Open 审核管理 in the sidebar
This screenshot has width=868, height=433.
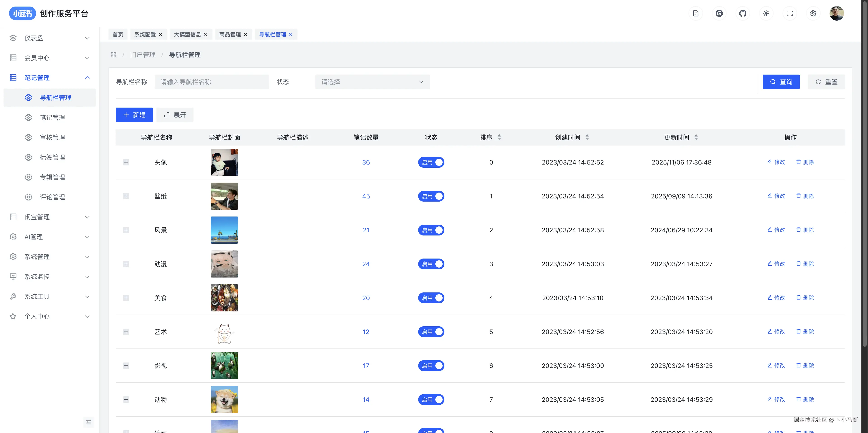click(x=52, y=137)
